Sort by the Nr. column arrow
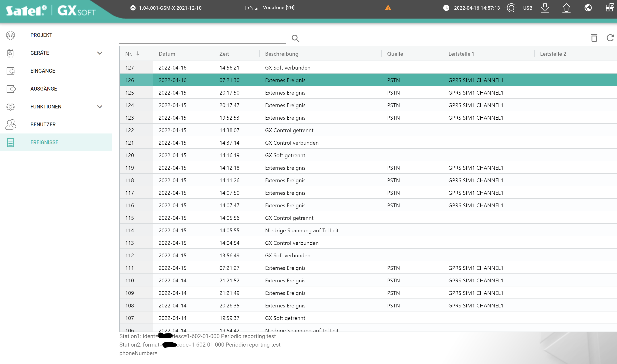617x364 pixels. [137, 54]
